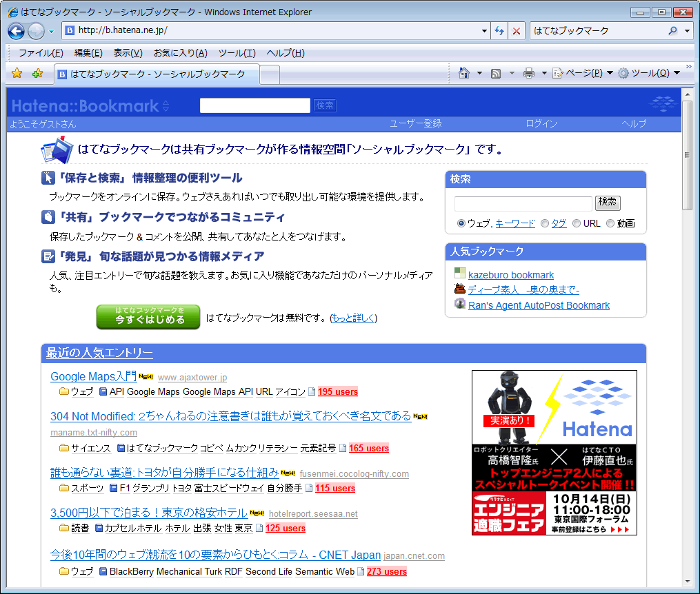Click the Print toolbar icon
This screenshot has width=700, height=594.
pyautogui.click(x=529, y=73)
